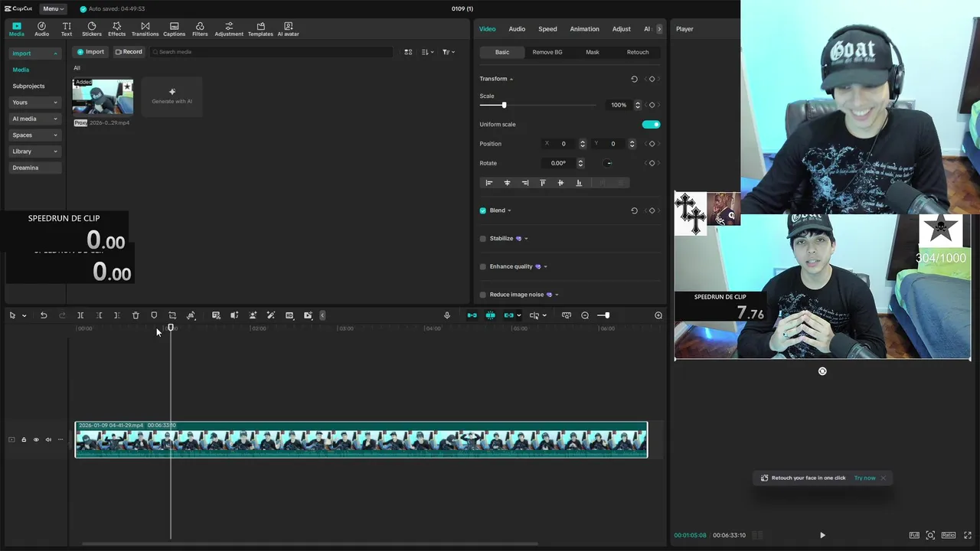Click the Import button

(90, 52)
